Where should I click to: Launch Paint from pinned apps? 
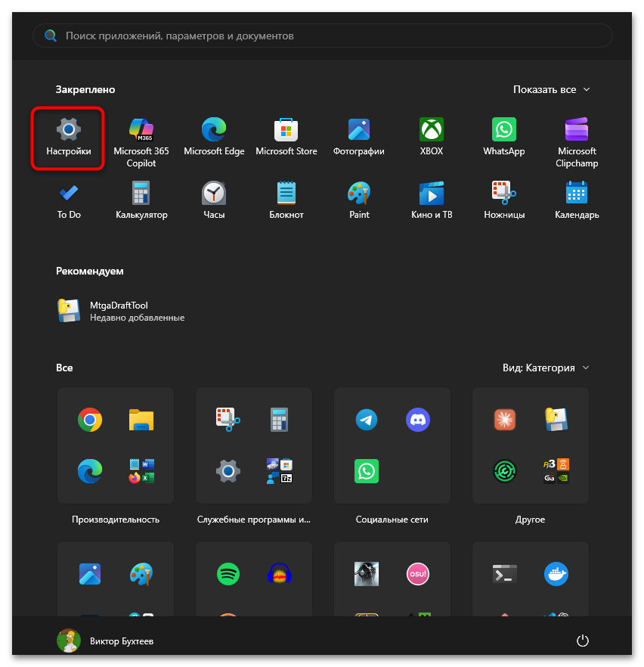pos(359,200)
